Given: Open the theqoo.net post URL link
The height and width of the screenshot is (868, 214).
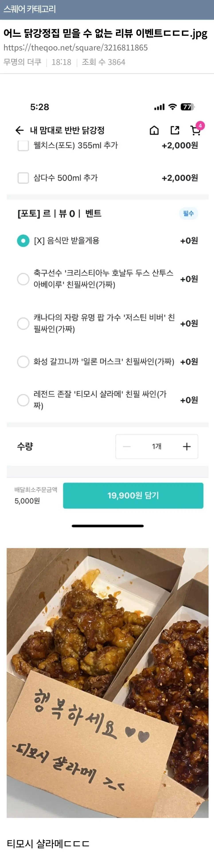Looking at the screenshot, I should coord(76,47).
